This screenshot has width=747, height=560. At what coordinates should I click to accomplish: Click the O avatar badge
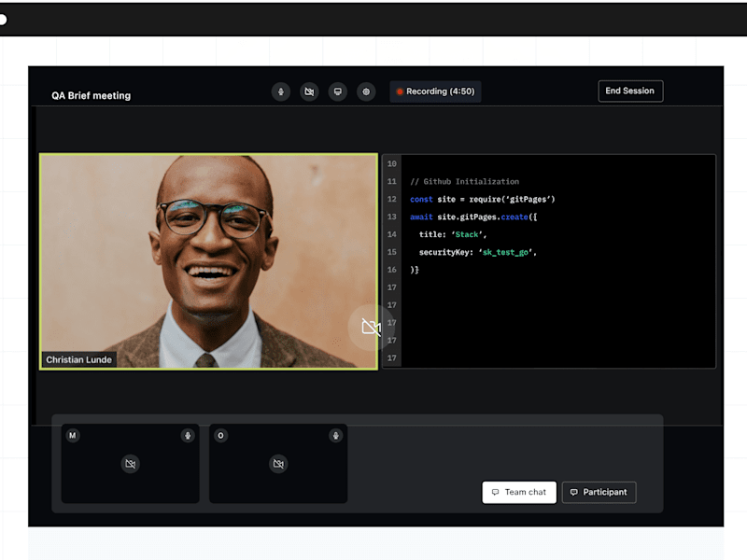(220, 435)
